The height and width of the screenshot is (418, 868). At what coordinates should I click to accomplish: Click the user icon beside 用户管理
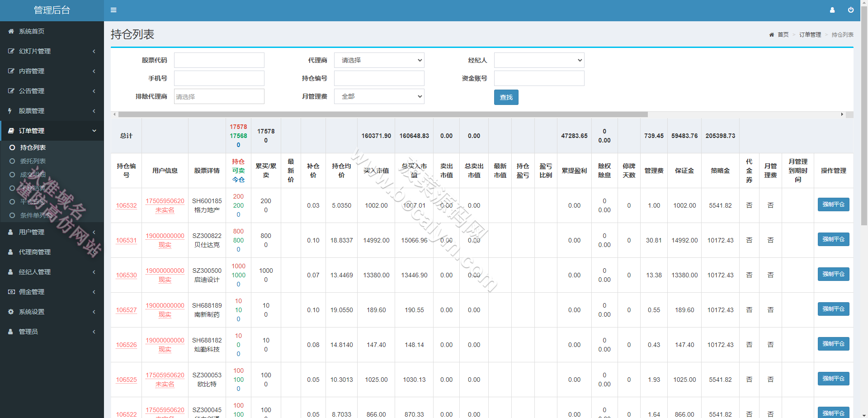pos(10,232)
